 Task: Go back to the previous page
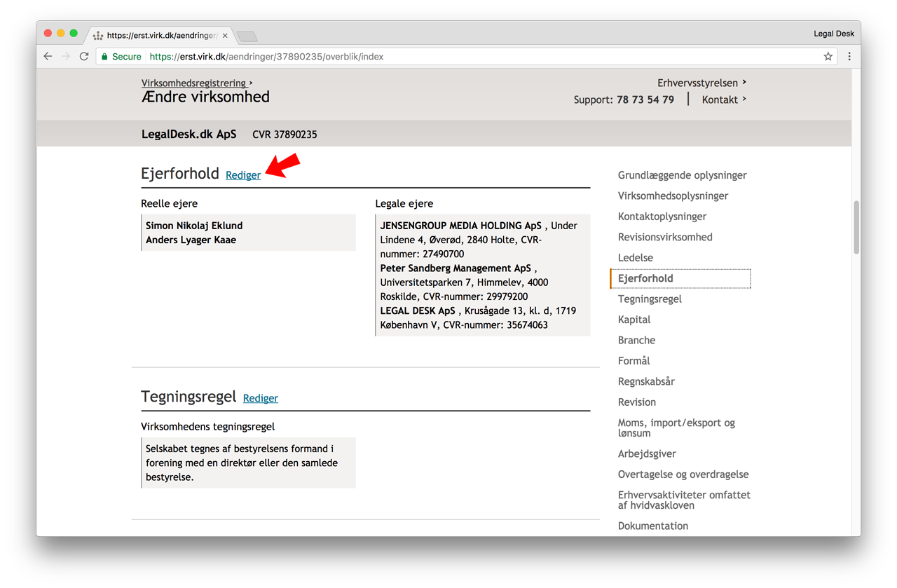click(x=48, y=57)
